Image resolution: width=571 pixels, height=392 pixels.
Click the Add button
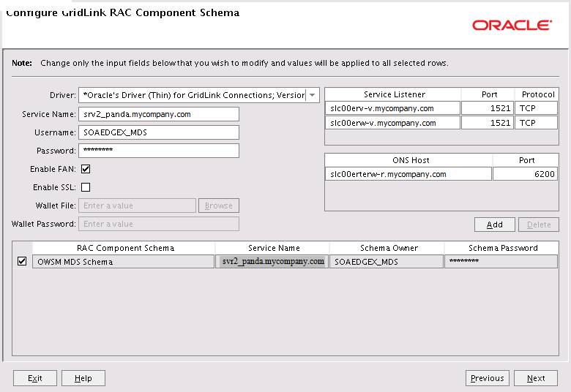click(495, 225)
